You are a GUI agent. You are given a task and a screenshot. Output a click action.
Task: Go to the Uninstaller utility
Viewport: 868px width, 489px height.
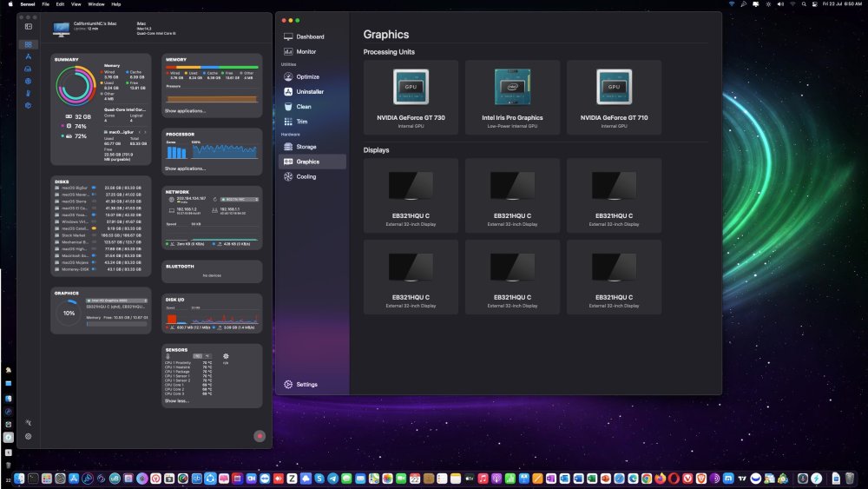coord(311,91)
